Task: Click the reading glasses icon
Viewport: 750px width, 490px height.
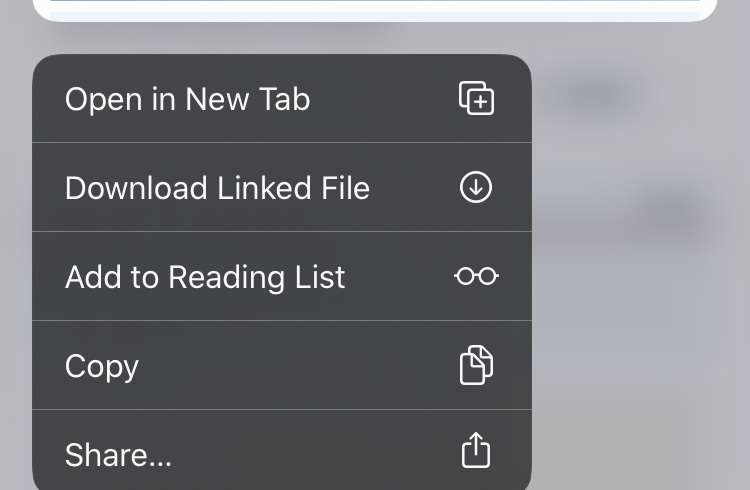Action: click(476, 276)
